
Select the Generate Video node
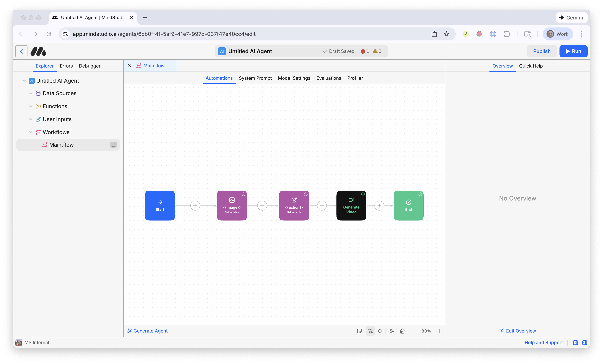[x=351, y=207]
